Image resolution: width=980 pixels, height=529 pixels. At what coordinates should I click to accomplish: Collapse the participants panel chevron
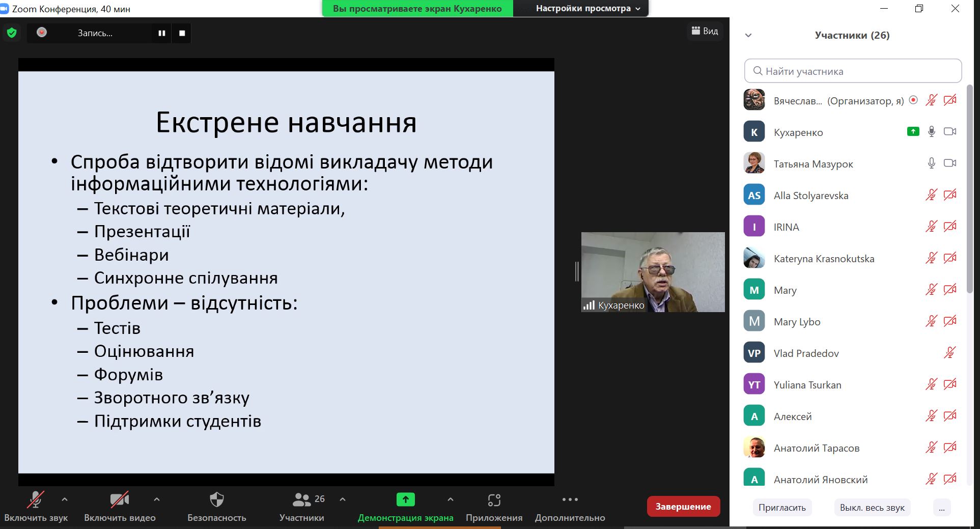tap(748, 35)
